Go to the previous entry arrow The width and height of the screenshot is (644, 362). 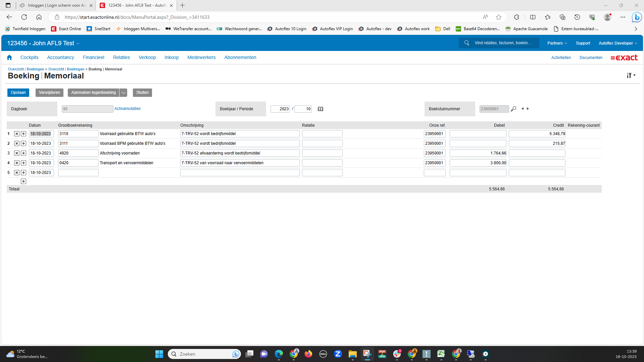(x=523, y=109)
